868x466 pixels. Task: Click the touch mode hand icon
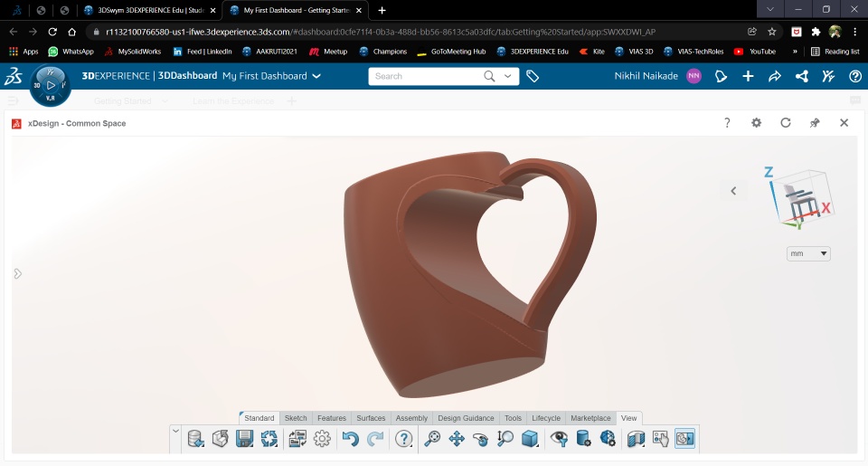coord(660,439)
